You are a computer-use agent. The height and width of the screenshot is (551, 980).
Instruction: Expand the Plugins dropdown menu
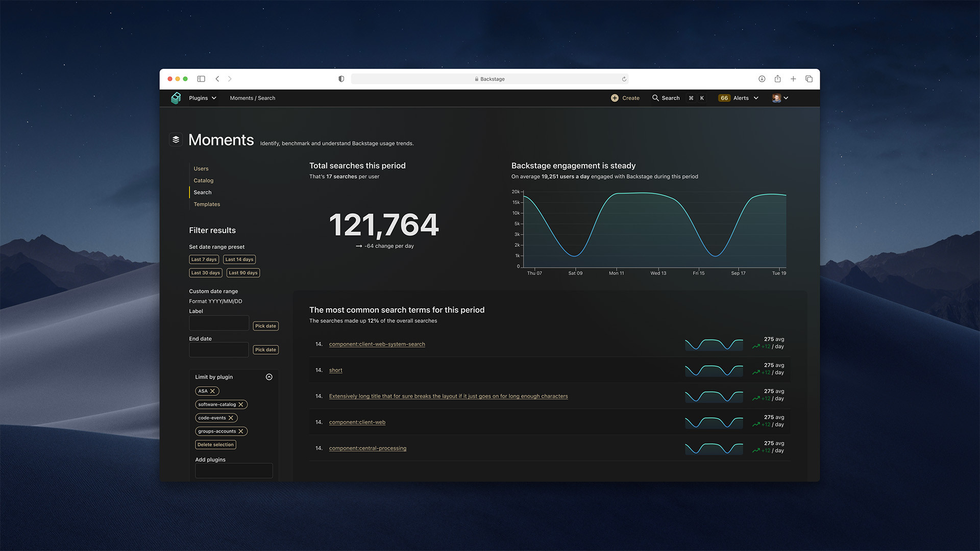pyautogui.click(x=203, y=97)
